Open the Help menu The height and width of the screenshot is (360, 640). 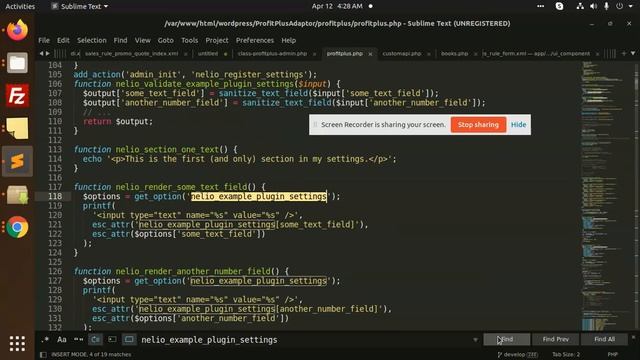tap(289, 40)
